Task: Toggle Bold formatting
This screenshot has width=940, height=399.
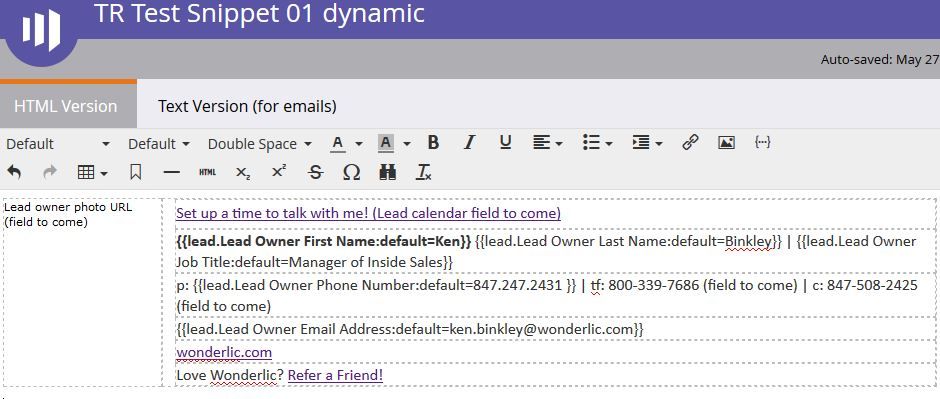Action: click(x=433, y=143)
